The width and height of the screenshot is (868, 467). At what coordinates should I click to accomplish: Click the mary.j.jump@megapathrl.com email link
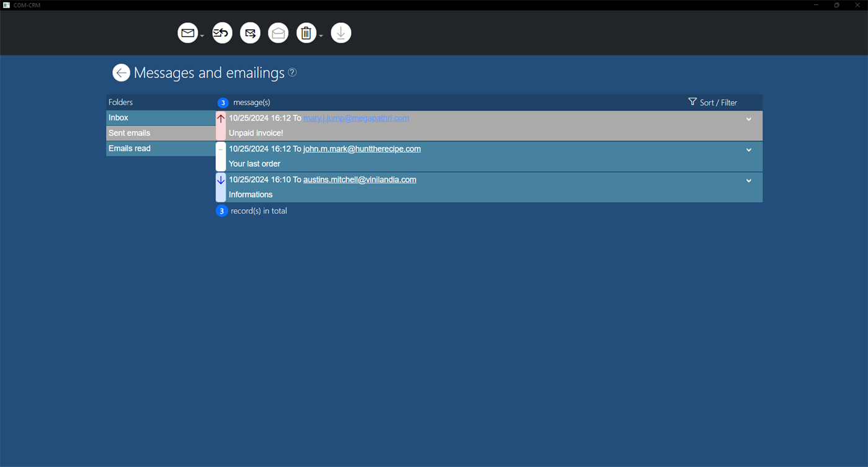click(356, 117)
